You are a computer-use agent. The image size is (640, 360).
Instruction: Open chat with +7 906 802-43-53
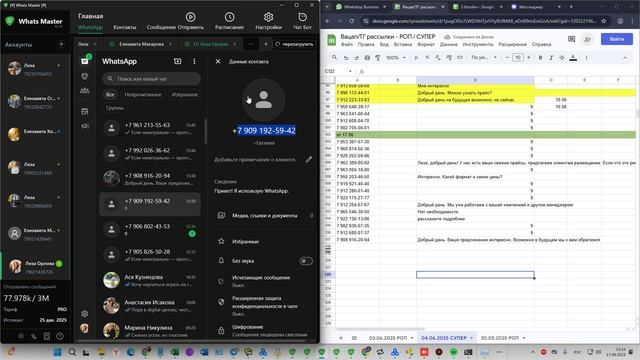click(x=150, y=229)
